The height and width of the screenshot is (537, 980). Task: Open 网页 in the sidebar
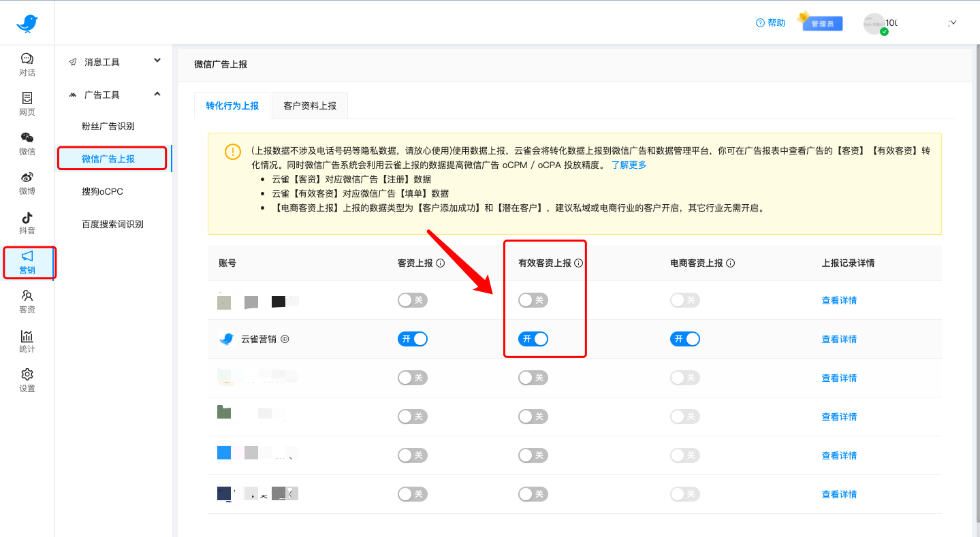[27, 104]
